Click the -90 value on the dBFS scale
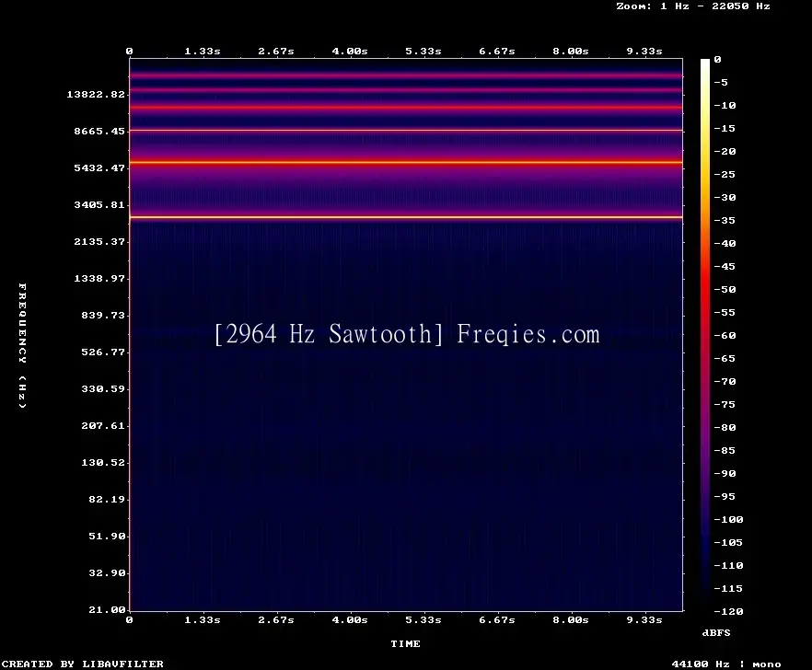This screenshot has width=812, height=670. coord(725,474)
